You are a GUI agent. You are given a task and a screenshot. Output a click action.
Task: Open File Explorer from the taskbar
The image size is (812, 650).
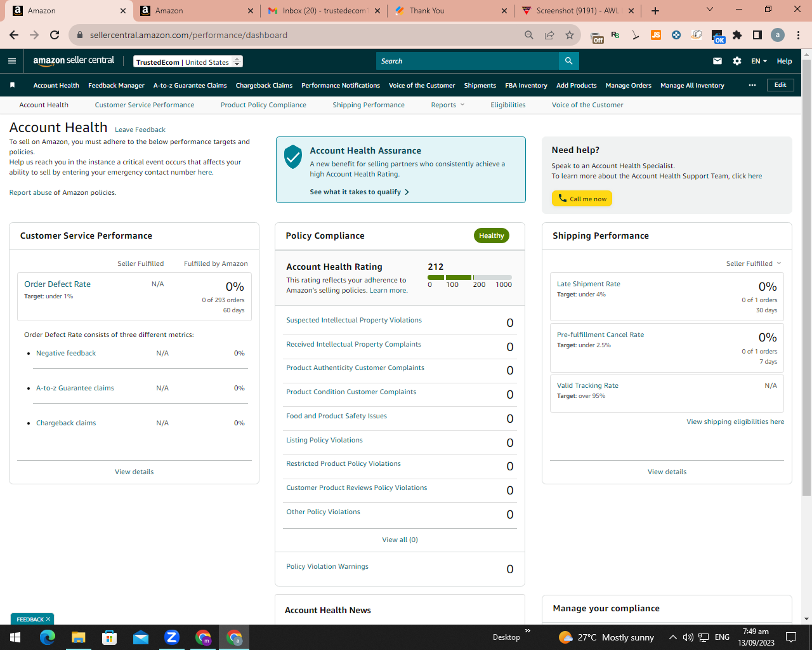pyautogui.click(x=78, y=637)
